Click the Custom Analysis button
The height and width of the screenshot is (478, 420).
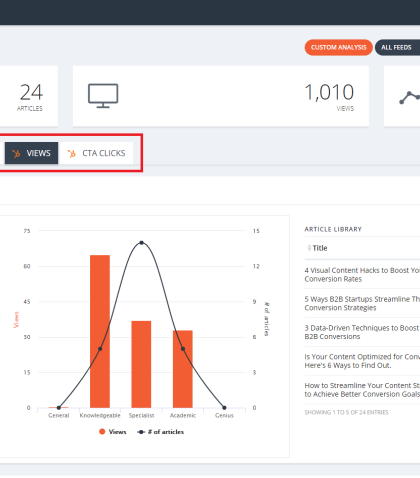pos(338,47)
